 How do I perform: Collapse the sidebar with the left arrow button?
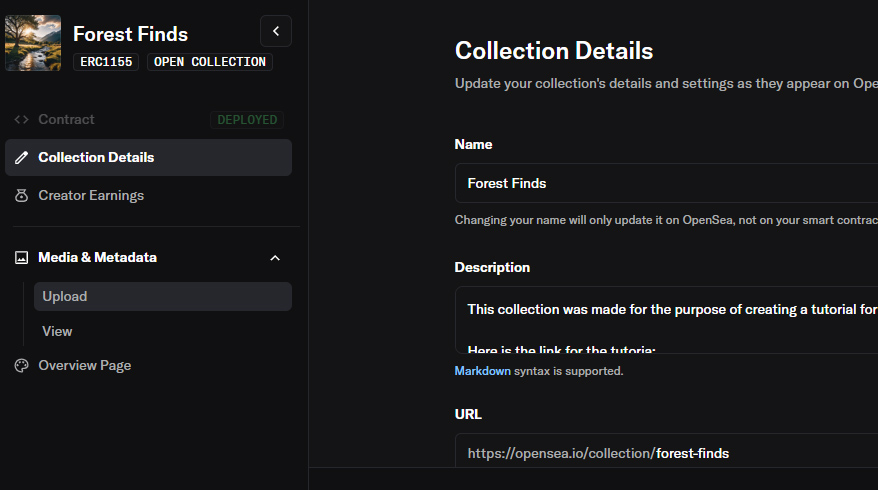point(276,31)
